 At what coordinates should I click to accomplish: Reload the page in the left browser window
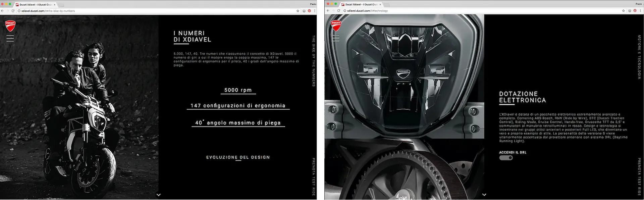pyautogui.click(x=13, y=11)
